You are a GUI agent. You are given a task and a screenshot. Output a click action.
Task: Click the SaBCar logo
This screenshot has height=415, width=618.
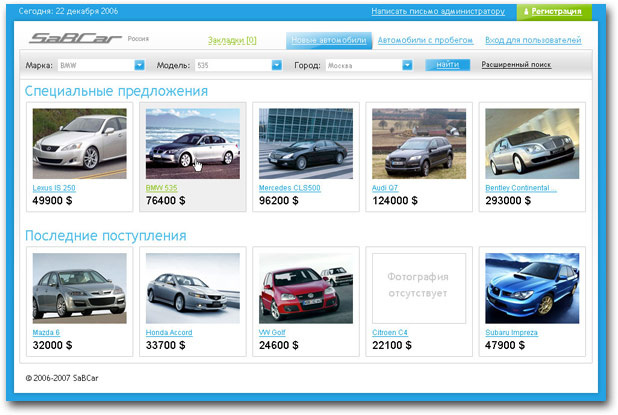coord(75,38)
